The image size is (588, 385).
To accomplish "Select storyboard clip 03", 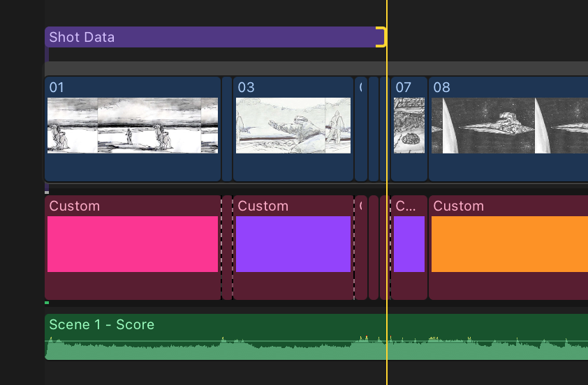I will click(x=293, y=129).
